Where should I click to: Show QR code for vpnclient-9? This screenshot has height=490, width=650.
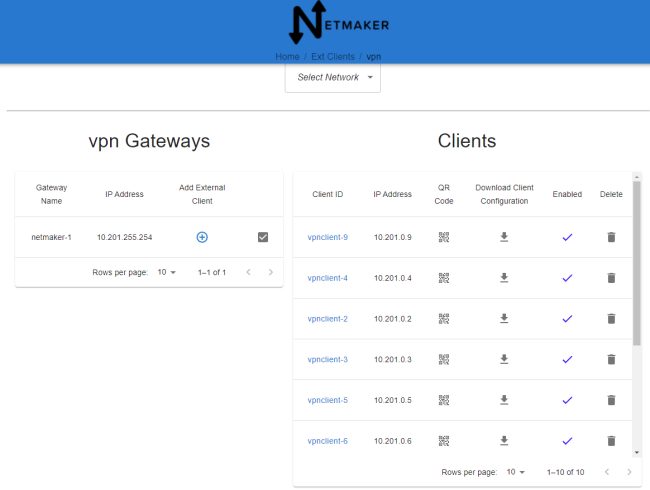tap(444, 237)
